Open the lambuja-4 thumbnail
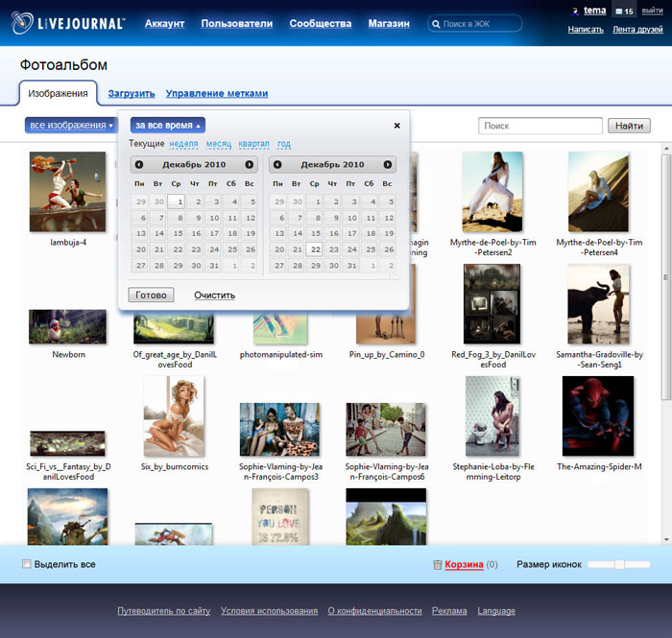 point(68,190)
